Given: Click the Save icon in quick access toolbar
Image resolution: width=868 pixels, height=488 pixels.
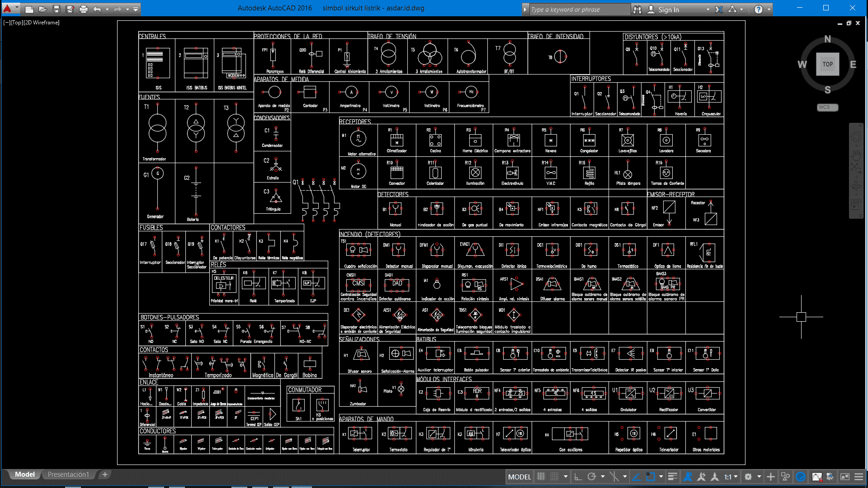Looking at the screenshot, I should tap(56, 9).
